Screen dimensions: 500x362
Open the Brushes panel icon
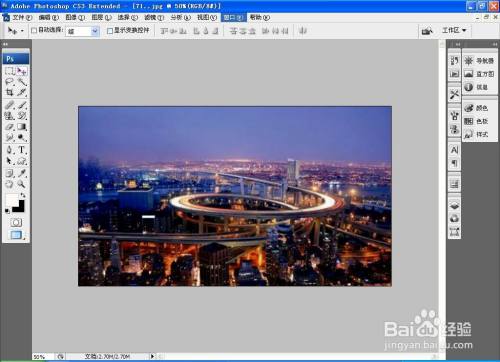click(x=454, y=116)
